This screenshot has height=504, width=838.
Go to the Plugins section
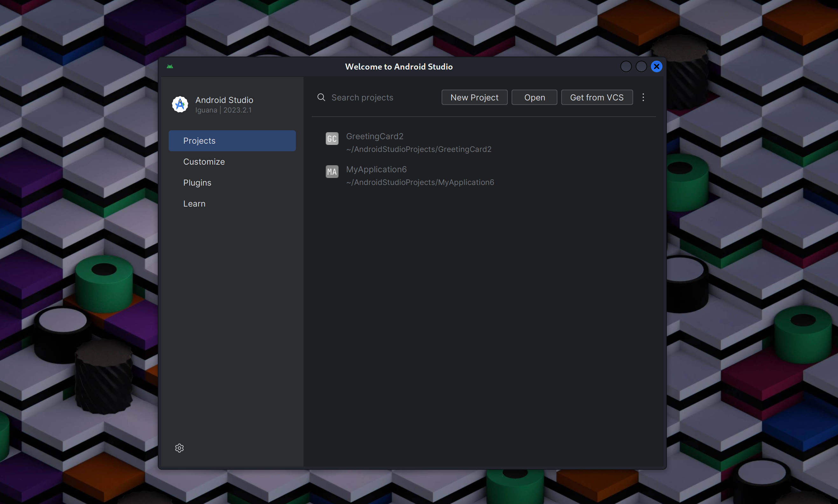click(x=197, y=183)
